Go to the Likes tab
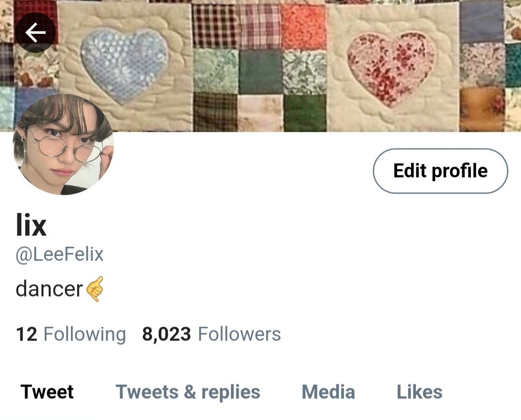Viewport: 521px width, 420px height. pyautogui.click(x=419, y=392)
